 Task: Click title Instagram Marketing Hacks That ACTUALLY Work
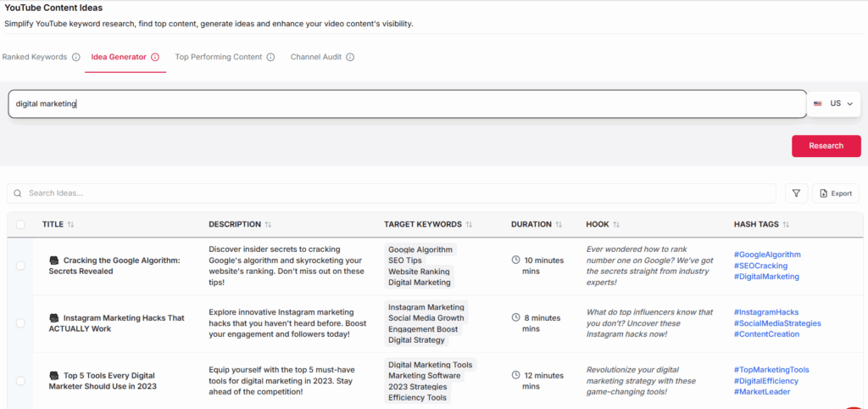117,323
